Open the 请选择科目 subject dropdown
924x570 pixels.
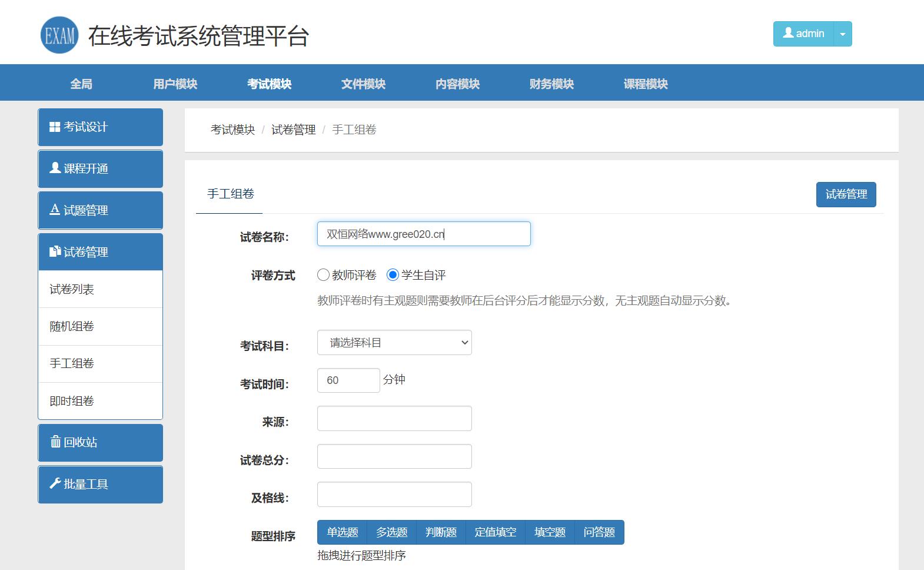[394, 343]
